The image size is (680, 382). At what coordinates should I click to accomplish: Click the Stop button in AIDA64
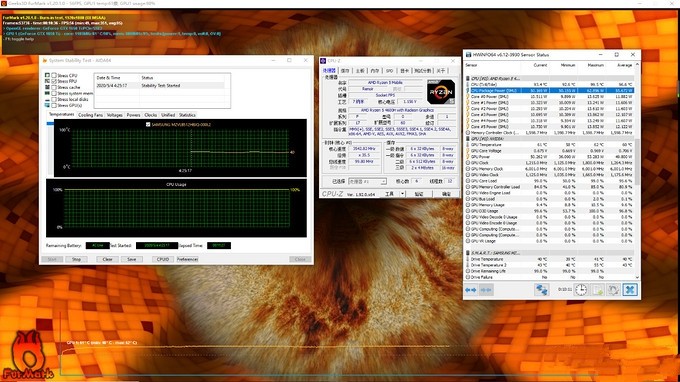(76, 259)
